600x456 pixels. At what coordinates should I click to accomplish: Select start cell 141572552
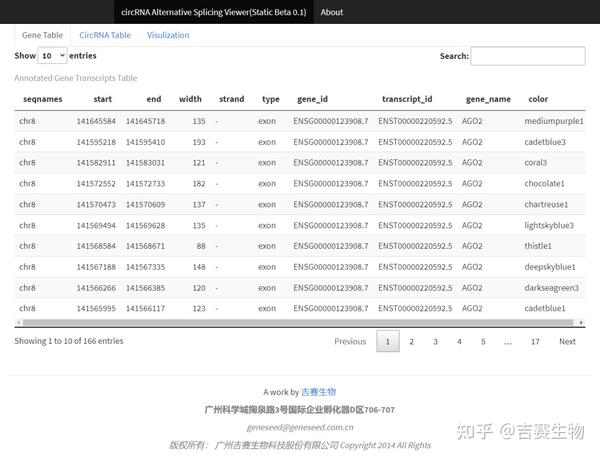[96, 184]
